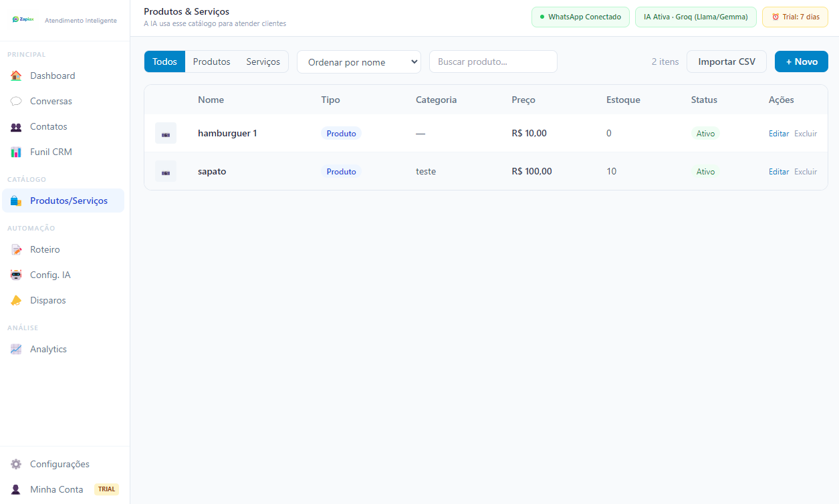
Task: Click the Roteiro notepad icon
Action: [x=16, y=250]
